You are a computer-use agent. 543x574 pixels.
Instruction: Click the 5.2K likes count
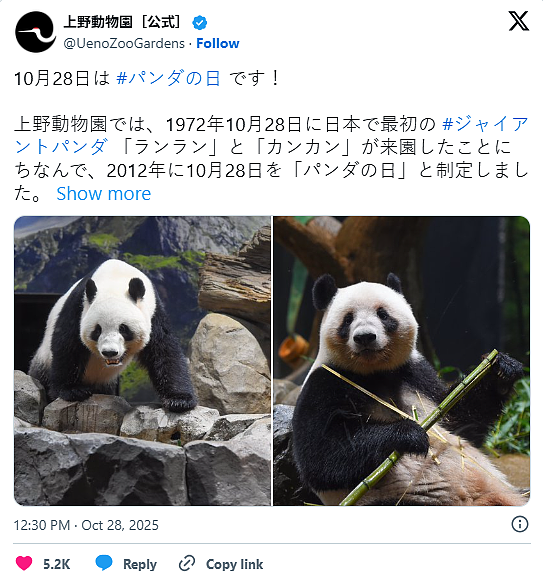[x=57, y=564]
